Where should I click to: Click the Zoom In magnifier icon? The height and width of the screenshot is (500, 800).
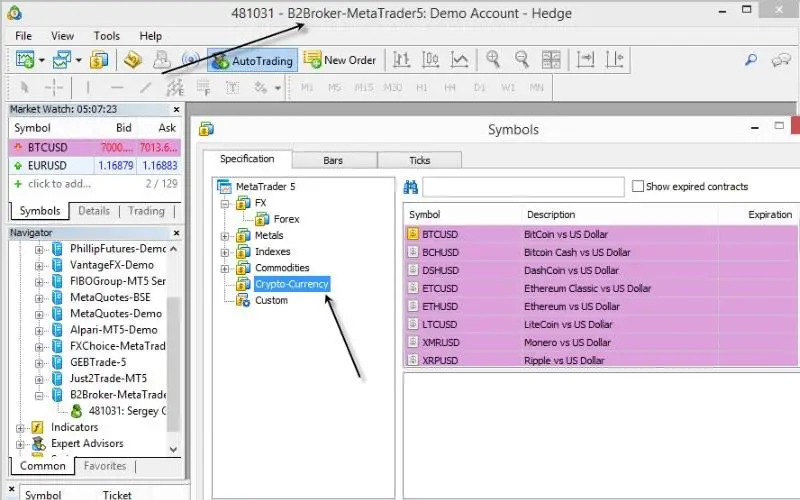(493, 60)
